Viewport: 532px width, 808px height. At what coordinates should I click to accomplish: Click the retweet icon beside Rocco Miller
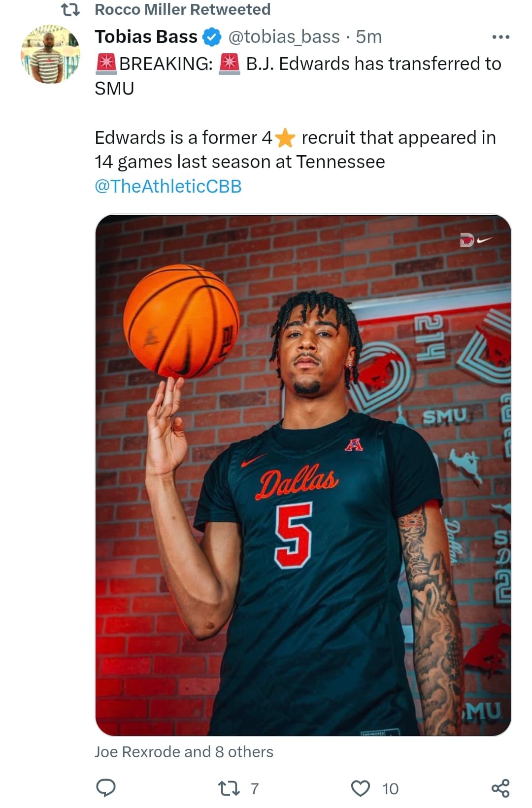[x=69, y=10]
